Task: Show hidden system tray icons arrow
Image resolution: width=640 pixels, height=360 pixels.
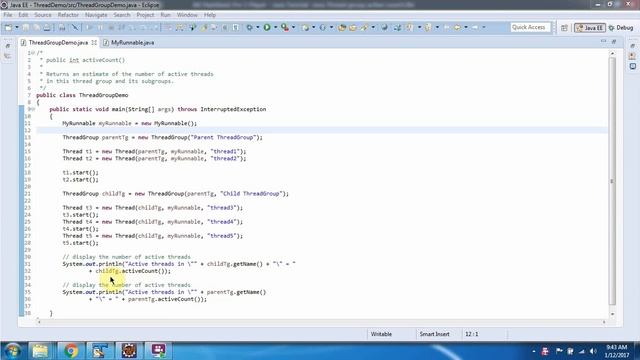Action: click(x=533, y=351)
